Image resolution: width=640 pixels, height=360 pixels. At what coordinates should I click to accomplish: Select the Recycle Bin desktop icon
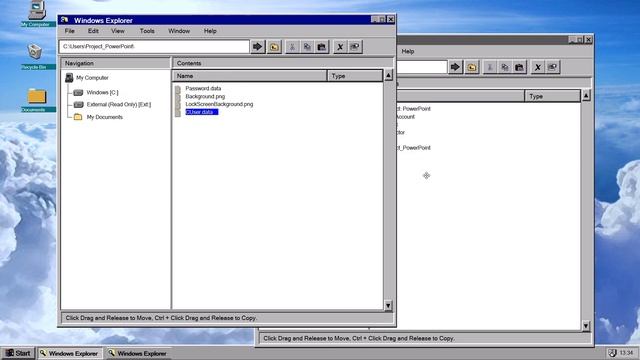(35, 56)
